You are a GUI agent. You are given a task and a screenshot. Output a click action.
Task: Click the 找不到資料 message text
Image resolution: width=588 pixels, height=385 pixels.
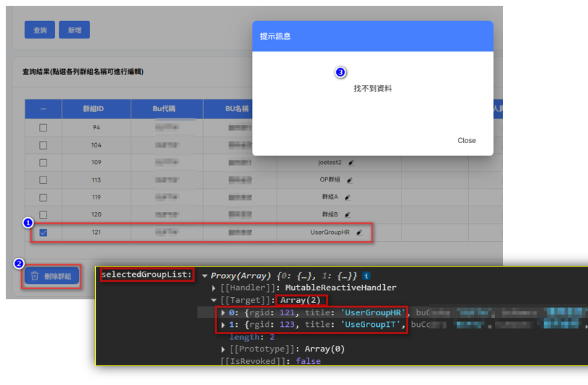click(372, 89)
